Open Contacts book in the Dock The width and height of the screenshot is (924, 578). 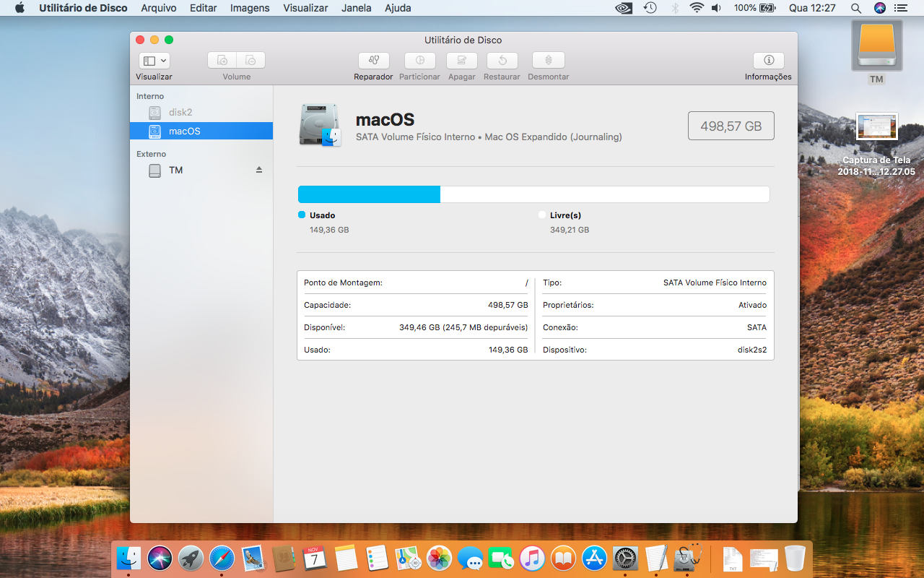pos(284,558)
